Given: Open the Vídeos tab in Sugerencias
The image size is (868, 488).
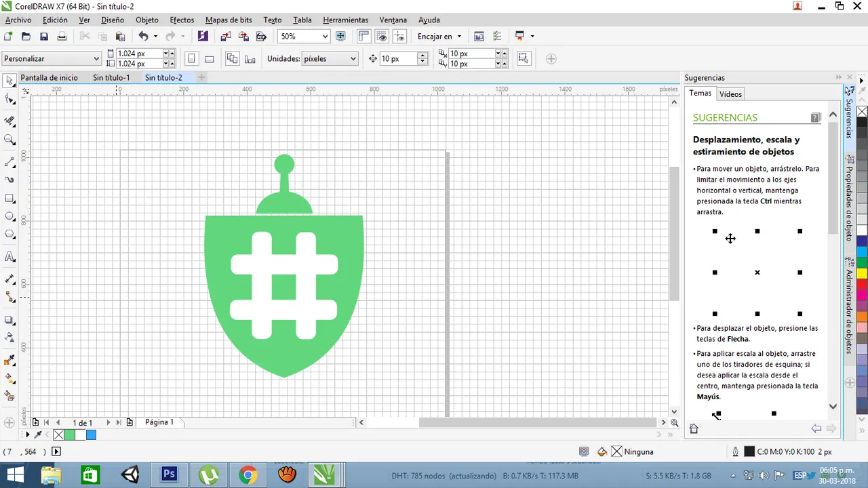Looking at the screenshot, I should (x=731, y=94).
